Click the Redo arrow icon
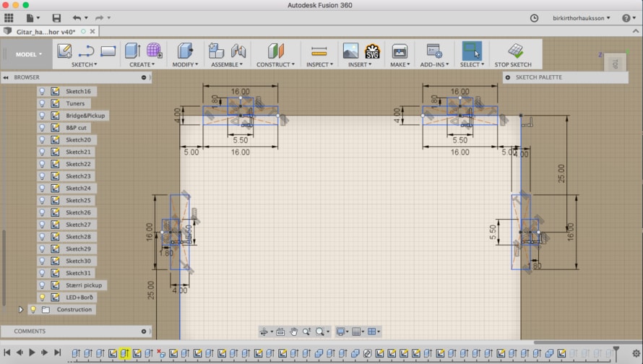The image size is (643, 364). point(99,17)
